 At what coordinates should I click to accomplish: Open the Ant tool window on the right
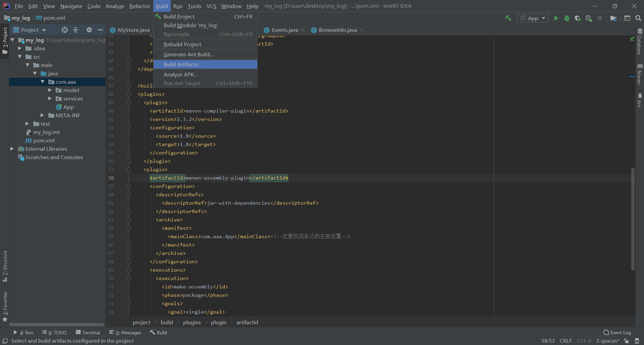point(640,100)
